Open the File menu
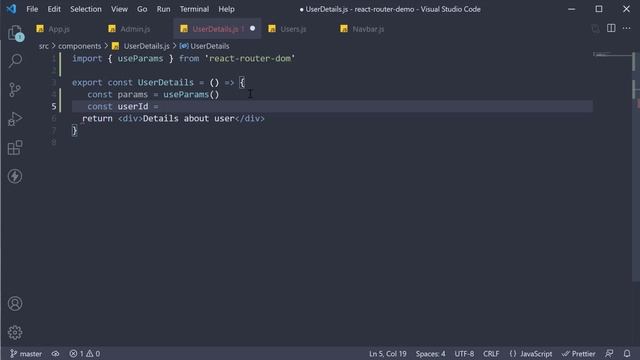 [x=32, y=9]
